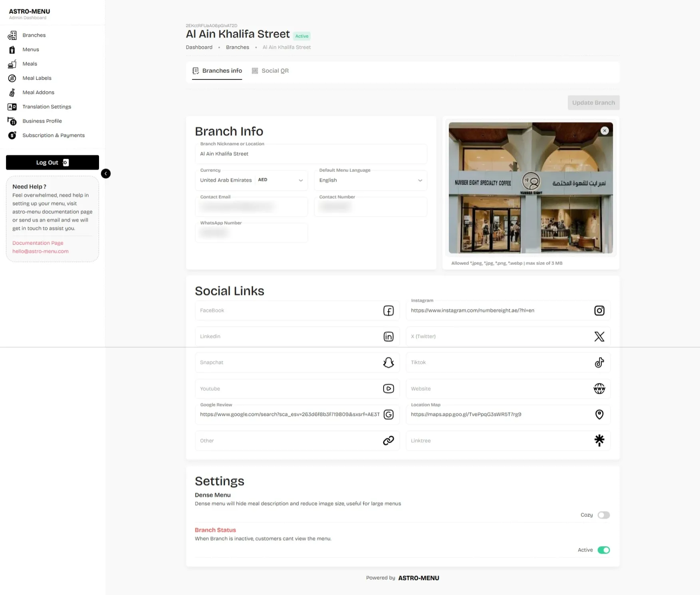Click the Facebook icon in Social Links

(x=389, y=310)
